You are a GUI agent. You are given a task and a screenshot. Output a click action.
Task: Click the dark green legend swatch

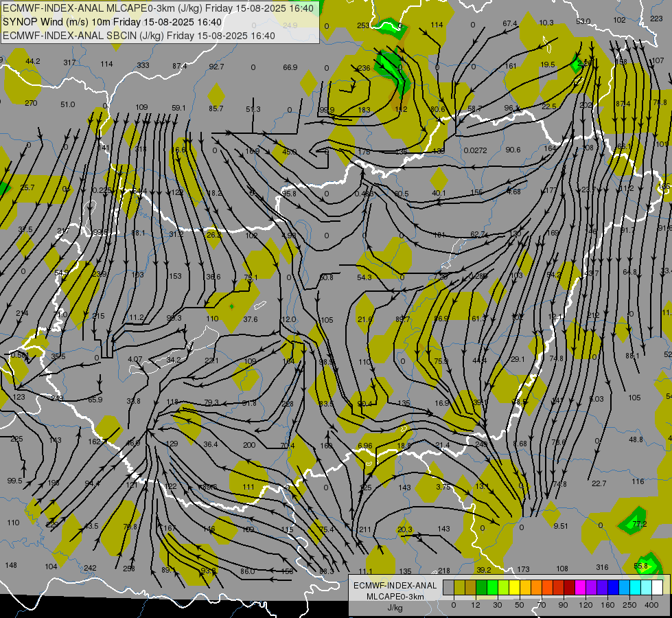pos(481,588)
